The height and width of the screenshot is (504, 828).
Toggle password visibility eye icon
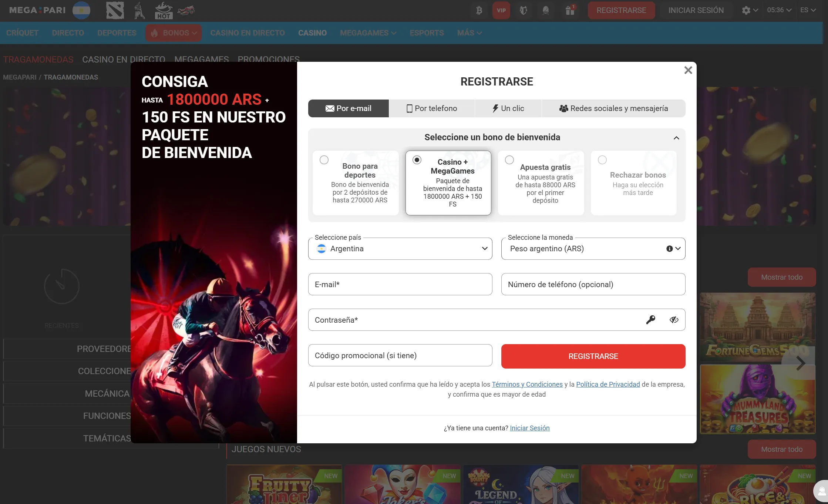674,320
